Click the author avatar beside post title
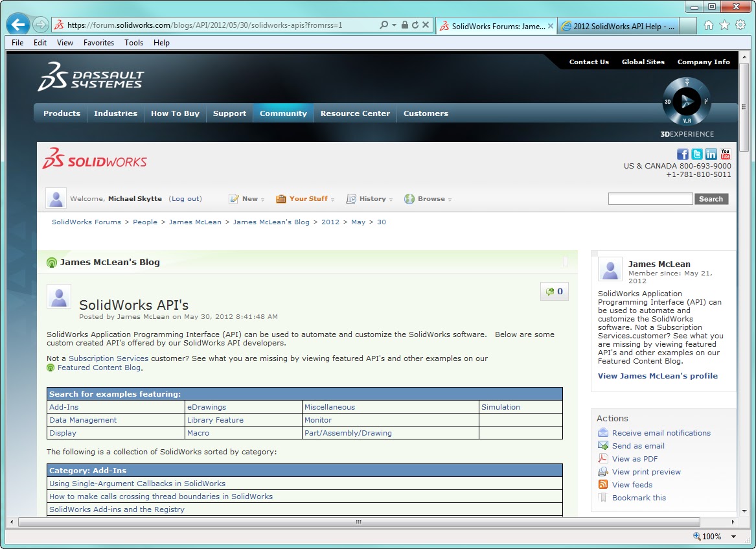756x549 pixels. click(x=59, y=296)
